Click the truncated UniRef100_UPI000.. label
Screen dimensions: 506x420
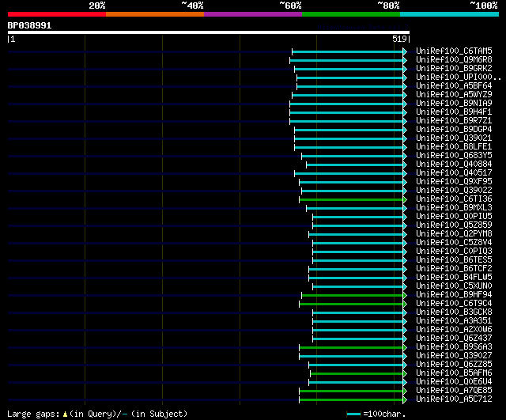coord(459,78)
